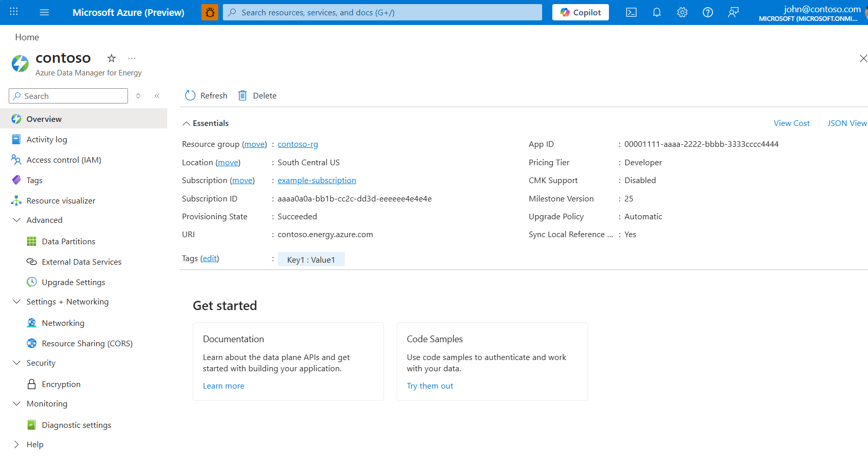Delete the contoso resource
This screenshot has height=461, width=868.
coord(258,95)
